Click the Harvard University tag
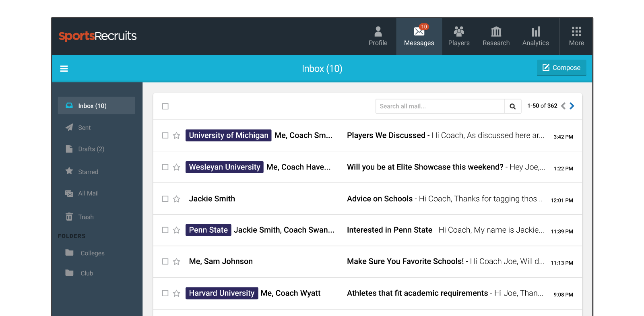 point(222,293)
